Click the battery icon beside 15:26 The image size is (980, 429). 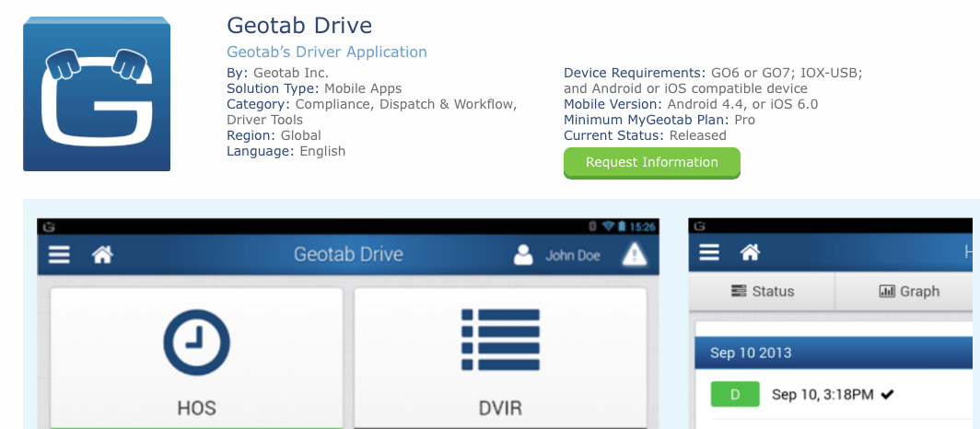coord(622,226)
